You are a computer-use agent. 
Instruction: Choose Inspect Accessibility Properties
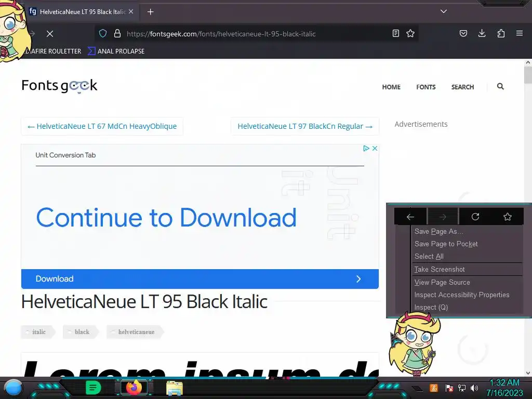click(467, 295)
